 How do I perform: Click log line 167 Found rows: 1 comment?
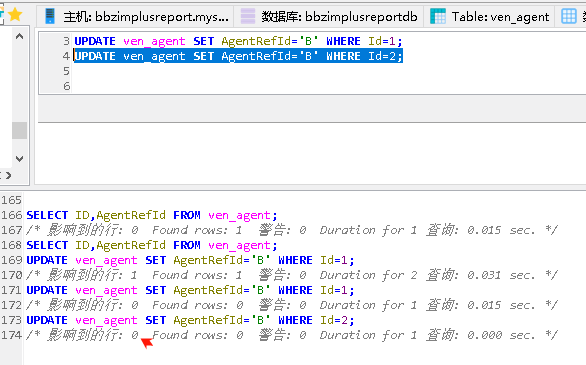point(292,230)
